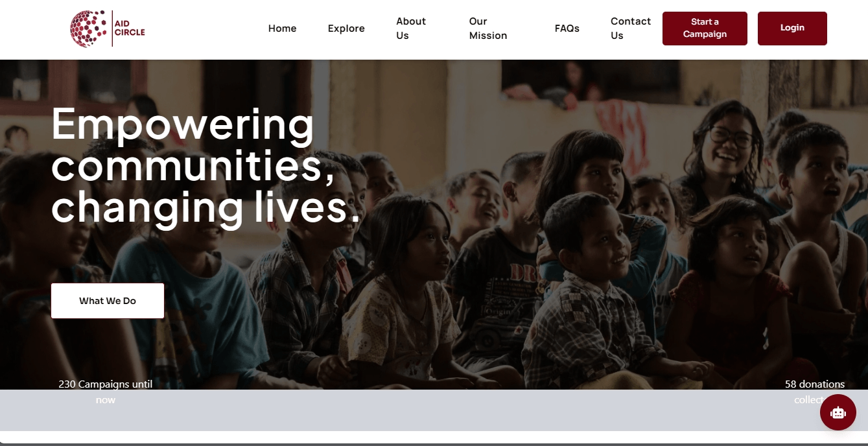The image size is (868, 446).
Task: Open the chatbot robot icon button
Action: (x=838, y=412)
